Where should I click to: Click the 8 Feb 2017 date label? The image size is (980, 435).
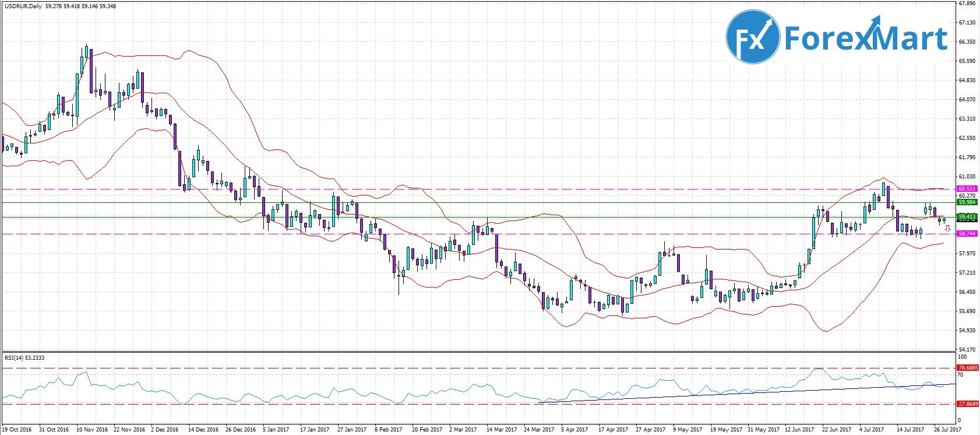pos(389,430)
